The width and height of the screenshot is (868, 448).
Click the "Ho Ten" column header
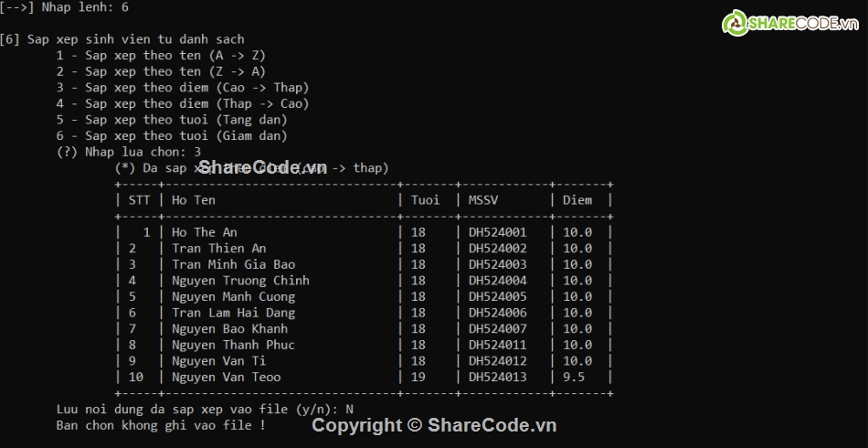[193, 200]
